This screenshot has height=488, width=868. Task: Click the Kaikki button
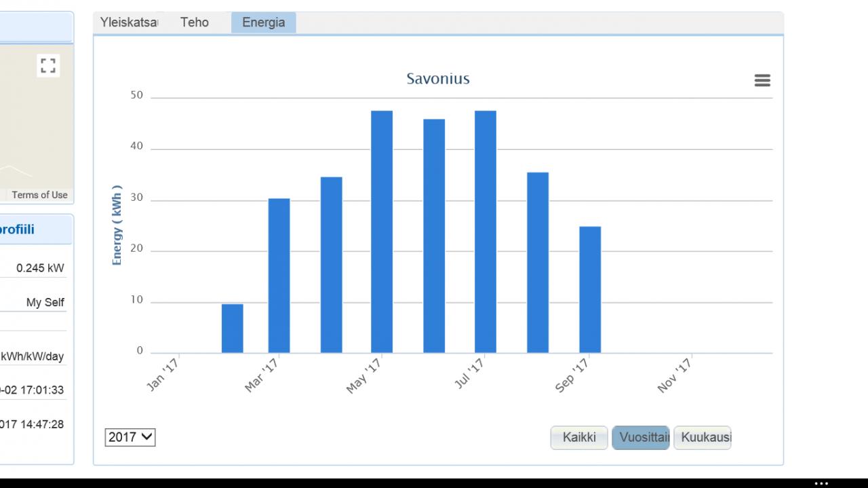click(579, 438)
